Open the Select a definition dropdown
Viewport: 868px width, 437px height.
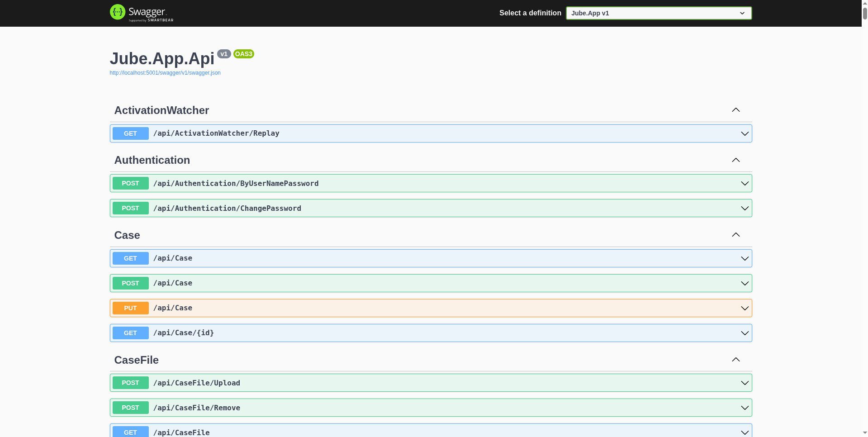click(658, 13)
